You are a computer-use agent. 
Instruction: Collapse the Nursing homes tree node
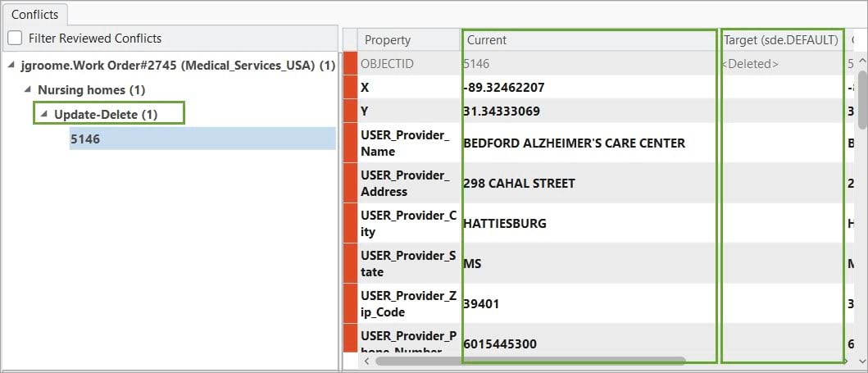click(27, 89)
